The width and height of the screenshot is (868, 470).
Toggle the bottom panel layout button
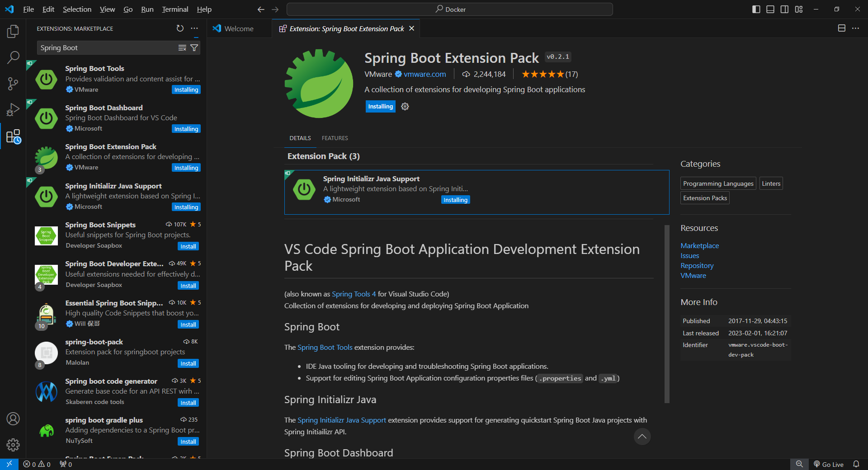[770, 9]
